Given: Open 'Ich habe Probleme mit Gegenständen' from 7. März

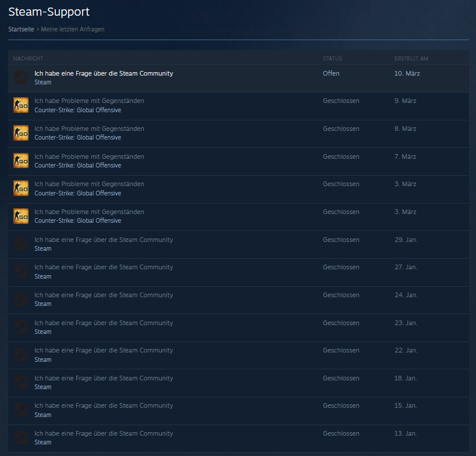Looking at the screenshot, I should (x=89, y=156).
